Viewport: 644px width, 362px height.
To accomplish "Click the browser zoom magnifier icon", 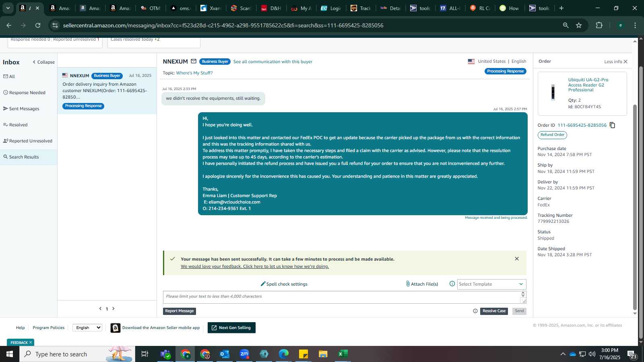I will pyautogui.click(x=566, y=25).
